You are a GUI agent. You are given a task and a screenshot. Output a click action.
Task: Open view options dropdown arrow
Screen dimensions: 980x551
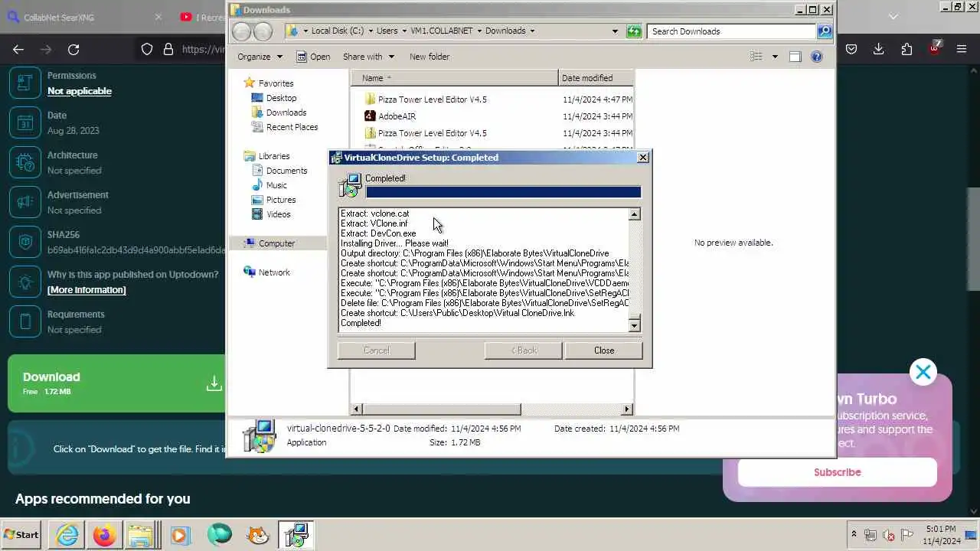coord(775,57)
